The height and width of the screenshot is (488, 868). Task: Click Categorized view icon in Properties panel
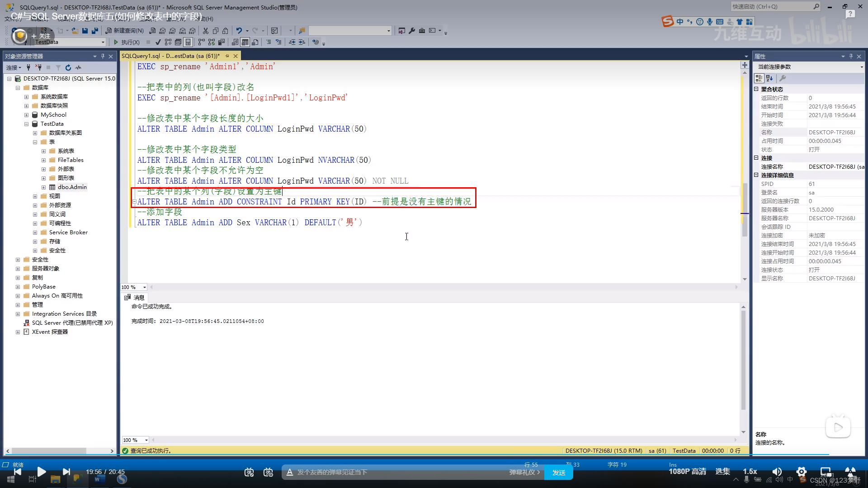coord(759,78)
